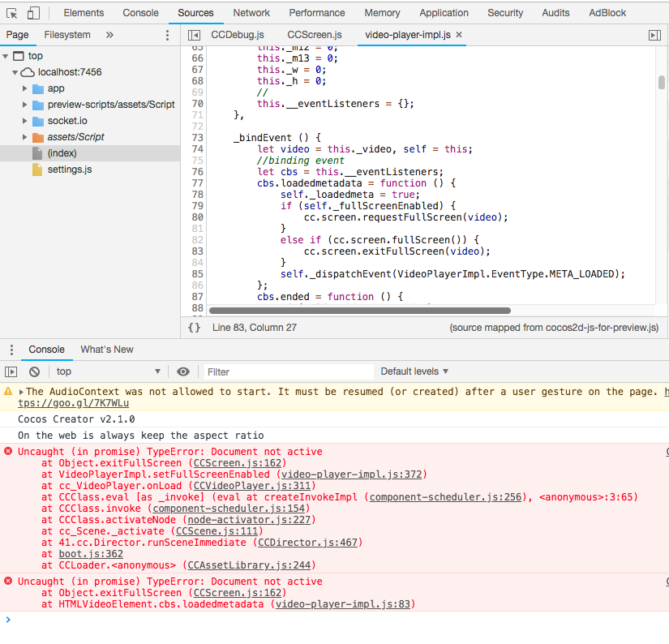Open the Elements panel tab

coord(84,13)
